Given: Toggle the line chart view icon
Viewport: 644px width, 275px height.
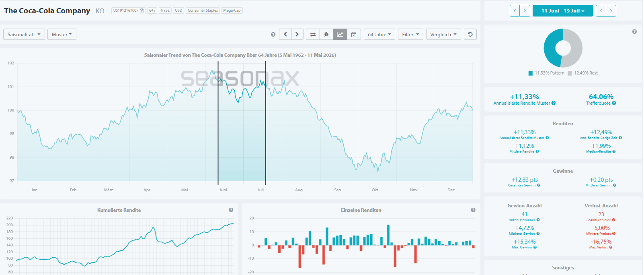Looking at the screenshot, I should (340, 34).
